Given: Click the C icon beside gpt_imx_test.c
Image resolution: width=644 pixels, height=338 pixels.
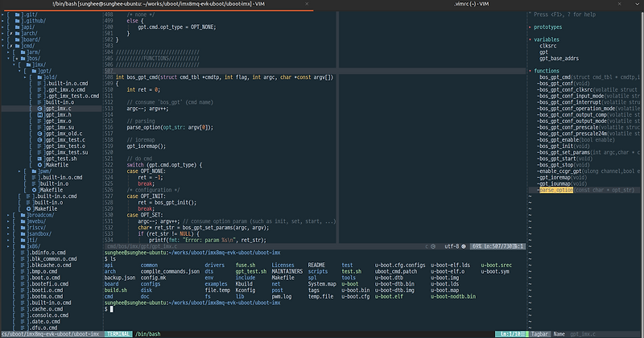Looking at the screenshot, I should click(x=39, y=140).
